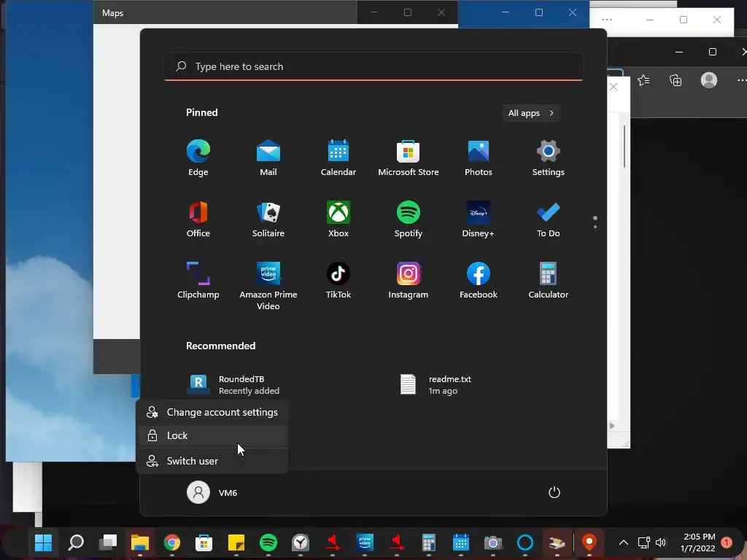Open the Clock app on taskbar
The width and height of the screenshot is (747, 560).
pyautogui.click(x=300, y=542)
